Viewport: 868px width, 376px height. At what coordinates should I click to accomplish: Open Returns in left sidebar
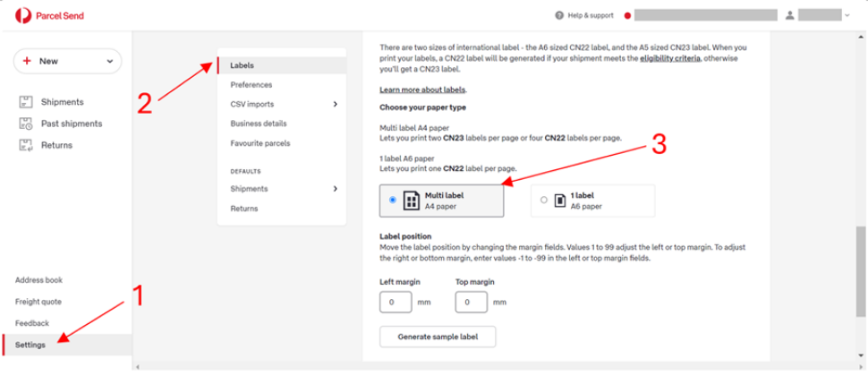(x=56, y=145)
